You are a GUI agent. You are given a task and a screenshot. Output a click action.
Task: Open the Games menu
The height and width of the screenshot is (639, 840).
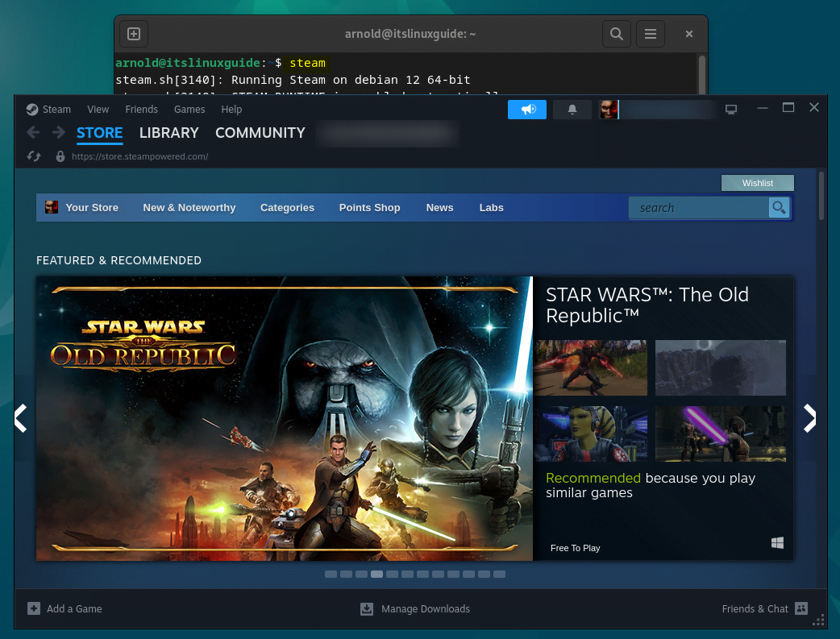click(189, 110)
